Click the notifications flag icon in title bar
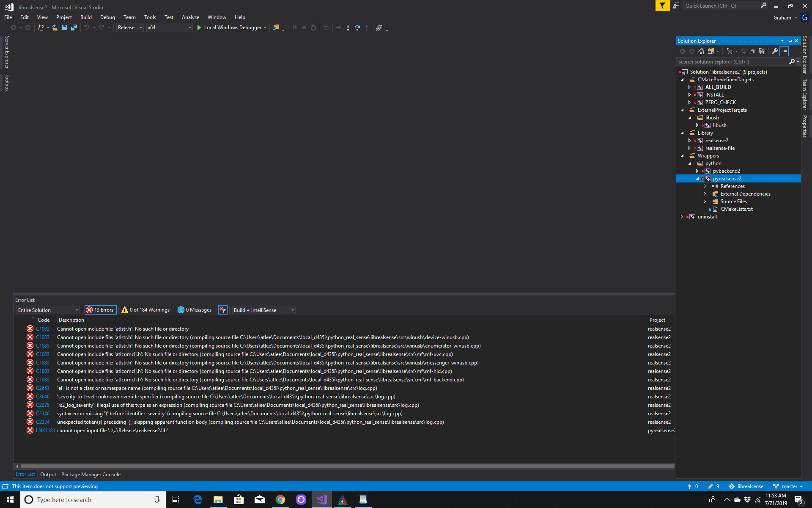This screenshot has height=508, width=812. click(662, 6)
